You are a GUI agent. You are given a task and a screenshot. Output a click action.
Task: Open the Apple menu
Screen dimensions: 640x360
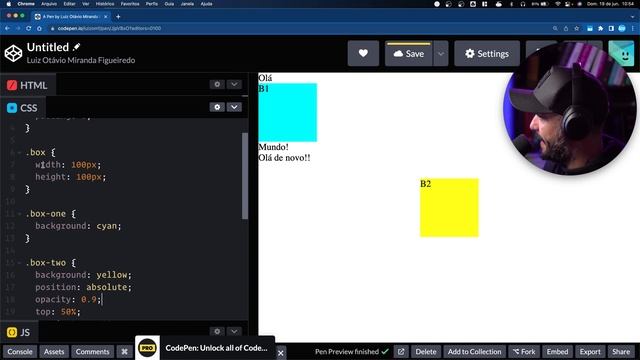(8, 4)
